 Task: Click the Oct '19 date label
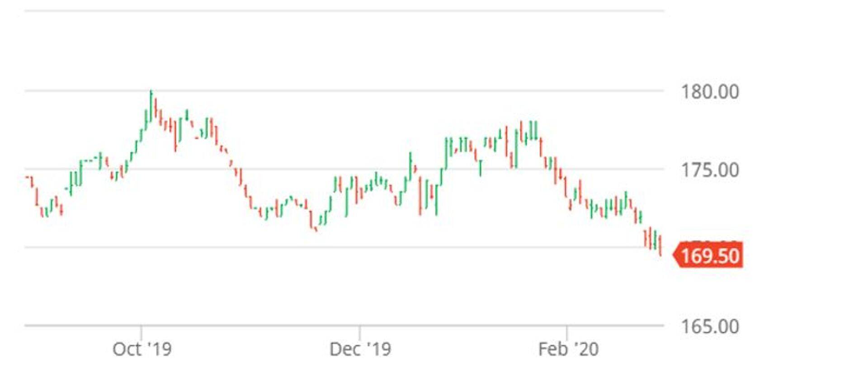(x=142, y=349)
